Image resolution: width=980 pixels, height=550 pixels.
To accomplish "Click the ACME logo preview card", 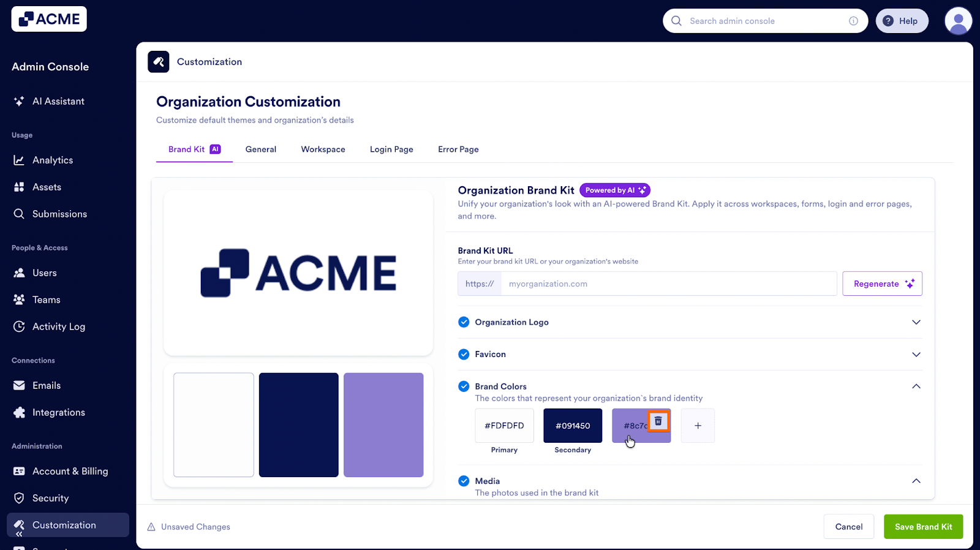I will point(298,273).
